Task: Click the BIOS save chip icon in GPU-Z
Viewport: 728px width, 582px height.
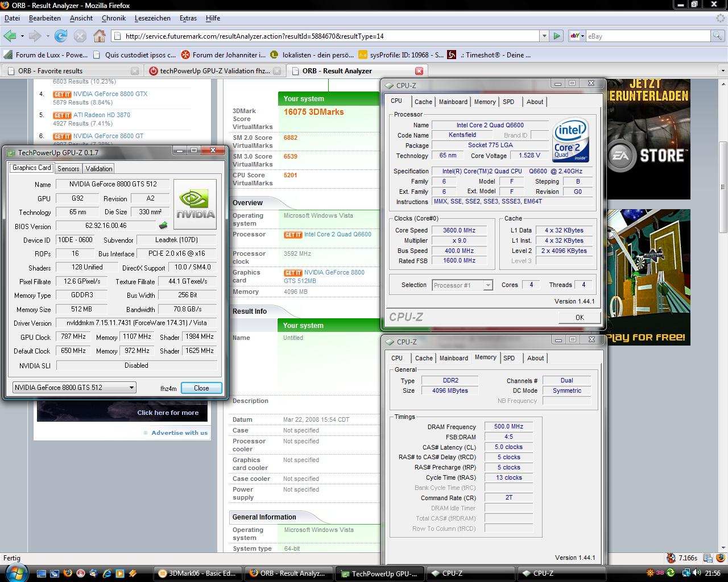Action: 163,226
